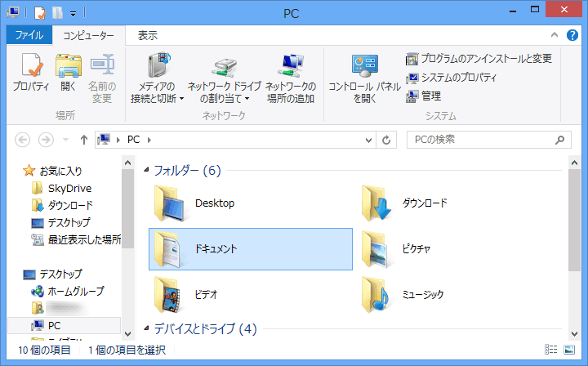This screenshot has height=366, width=588.
Task: Click the PC breadcrumb in the address bar
Action: (133, 140)
